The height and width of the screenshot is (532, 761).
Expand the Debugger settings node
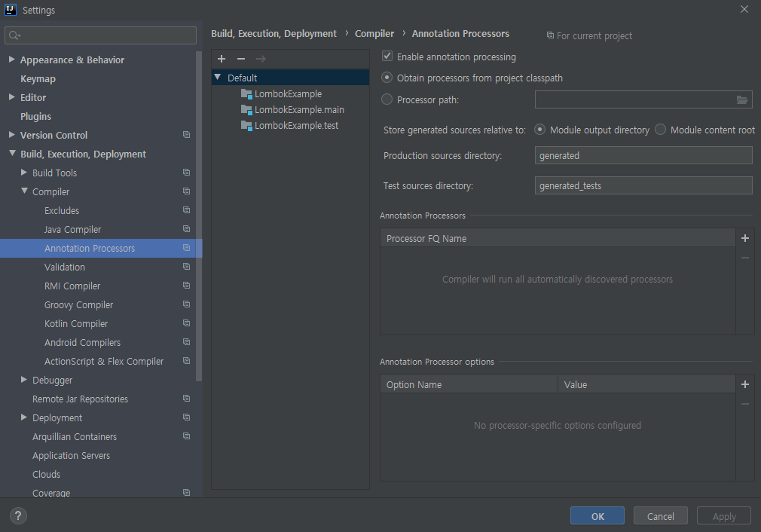(x=25, y=380)
